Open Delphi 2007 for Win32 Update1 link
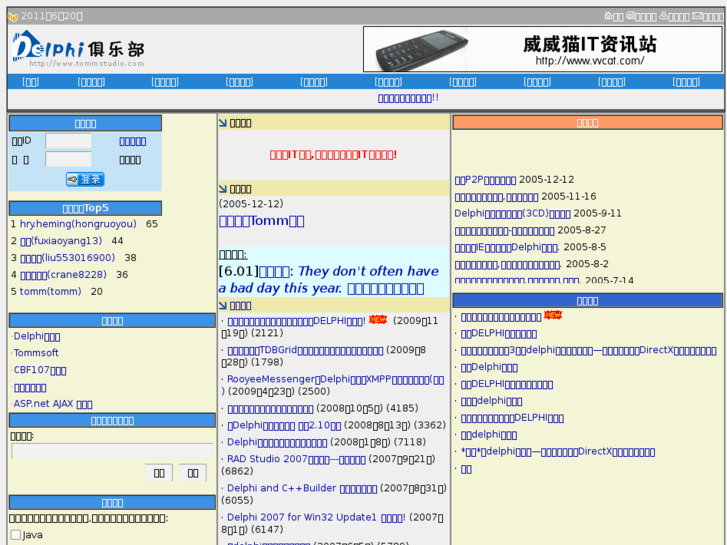 pyautogui.click(x=316, y=518)
